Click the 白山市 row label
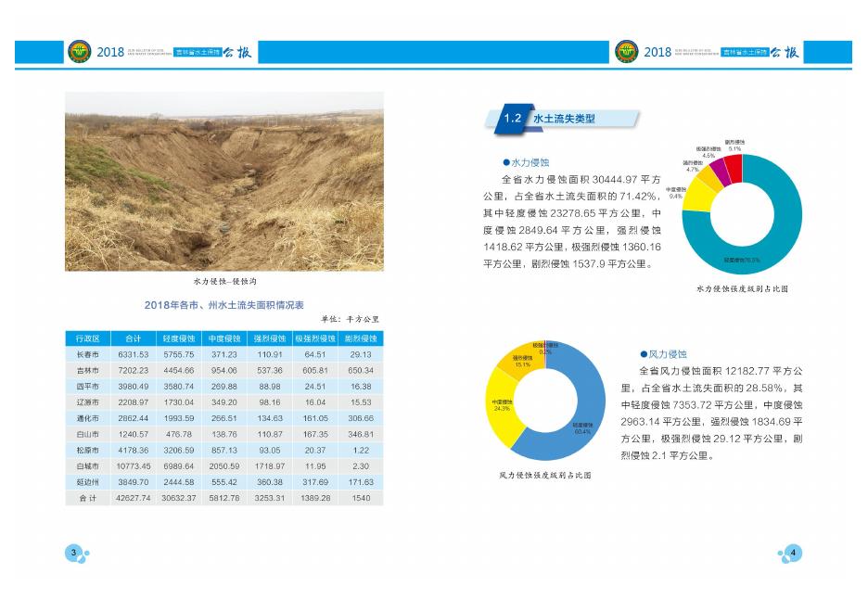868x599 pixels. pos(87,435)
